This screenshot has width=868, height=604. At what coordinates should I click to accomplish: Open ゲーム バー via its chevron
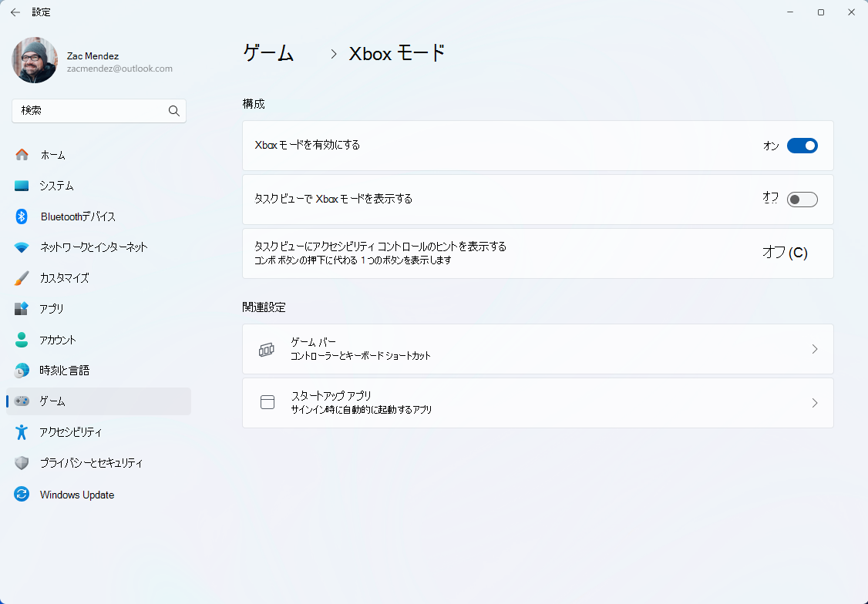pyautogui.click(x=815, y=349)
